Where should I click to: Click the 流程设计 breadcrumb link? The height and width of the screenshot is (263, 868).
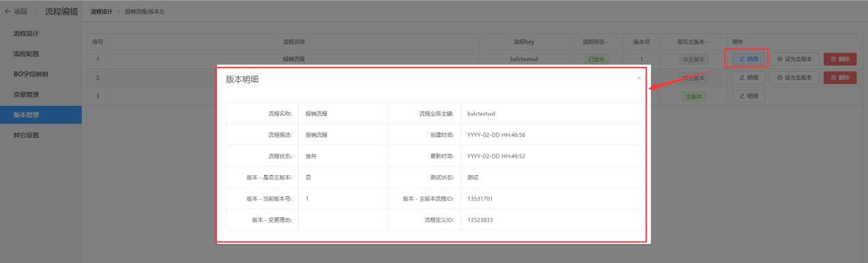[101, 12]
